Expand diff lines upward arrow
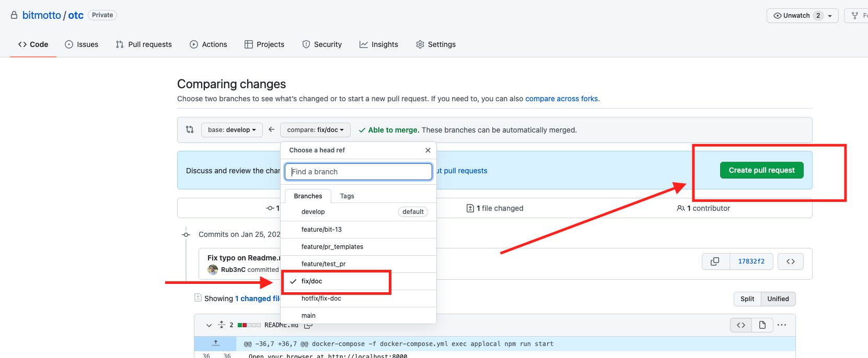The image size is (868, 358). click(x=216, y=343)
